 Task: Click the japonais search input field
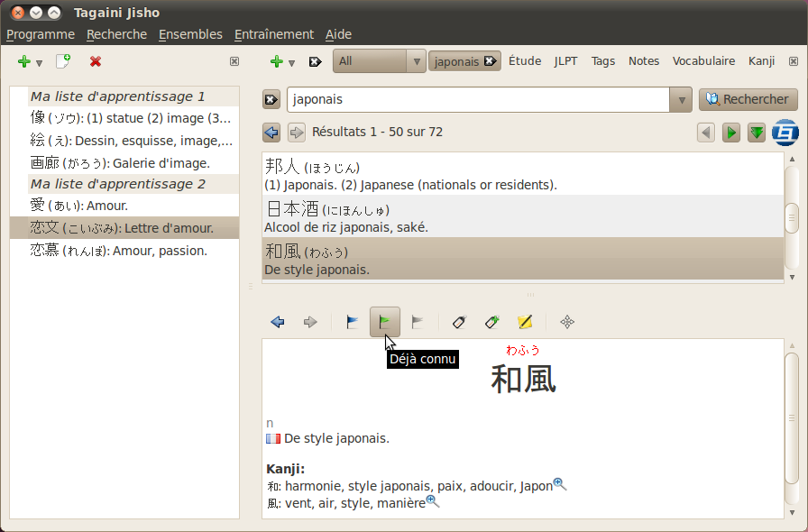(x=478, y=99)
